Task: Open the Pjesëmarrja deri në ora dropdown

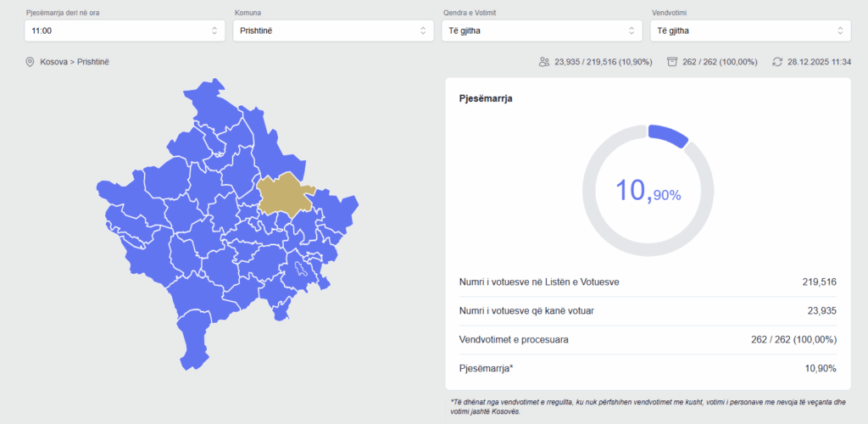Action: 125,31
